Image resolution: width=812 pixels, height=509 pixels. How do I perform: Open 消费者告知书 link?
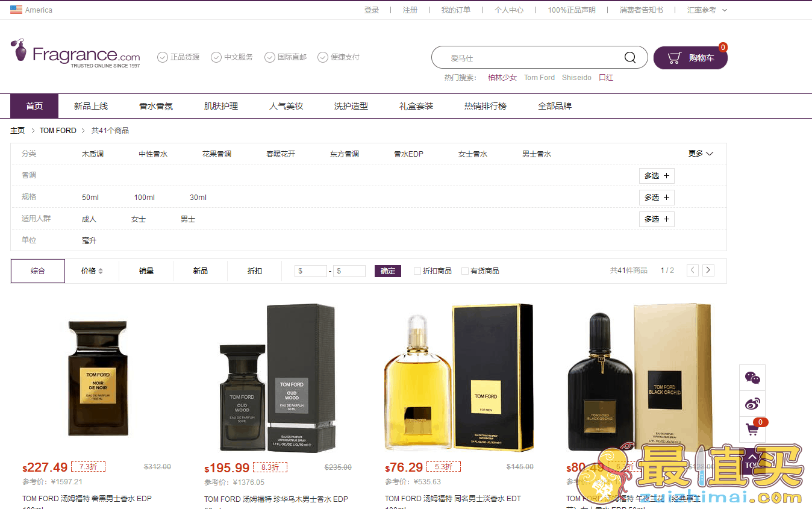[x=642, y=10]
